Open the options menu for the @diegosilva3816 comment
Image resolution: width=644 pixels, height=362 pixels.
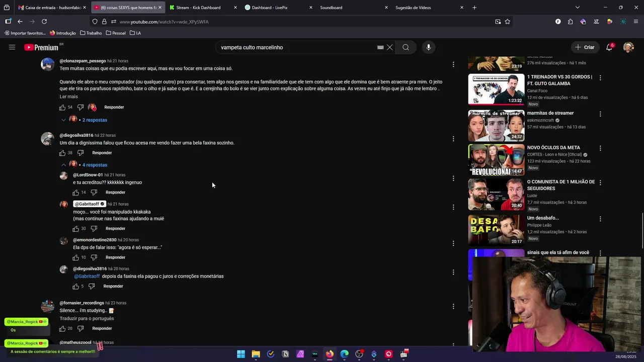453,139
